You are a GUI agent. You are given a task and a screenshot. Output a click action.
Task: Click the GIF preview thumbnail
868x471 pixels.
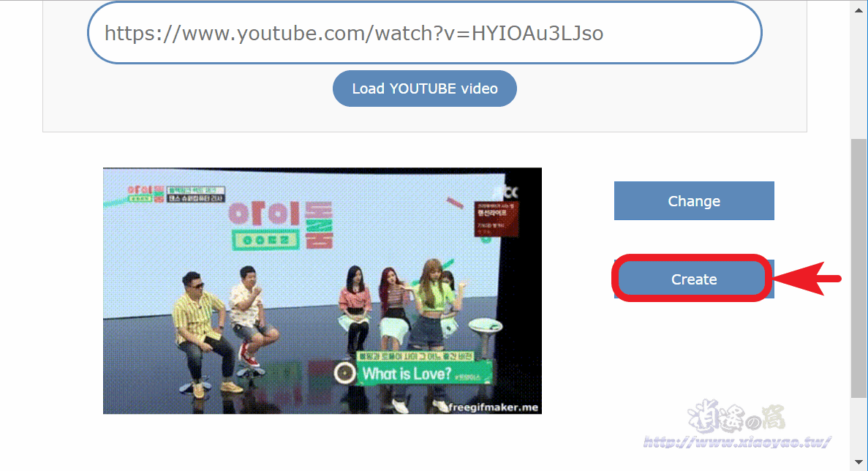tap(322, 290)
